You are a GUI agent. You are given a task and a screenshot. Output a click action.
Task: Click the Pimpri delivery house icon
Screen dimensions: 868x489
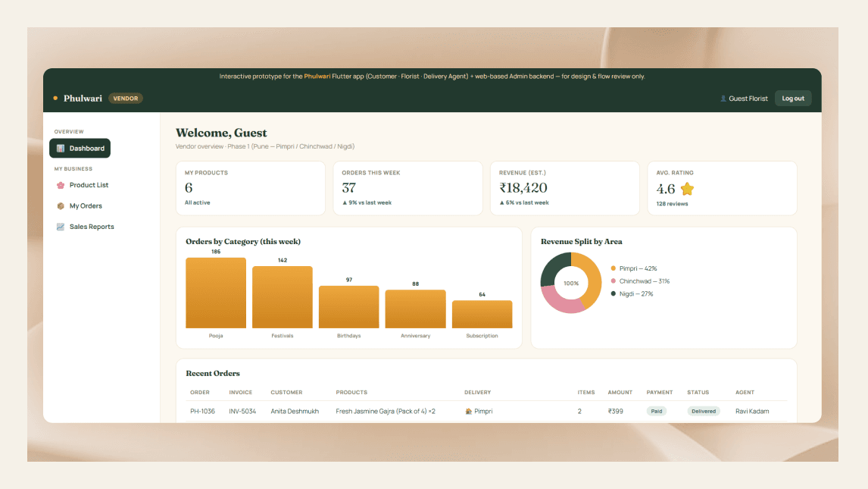(x=468, y=412)
